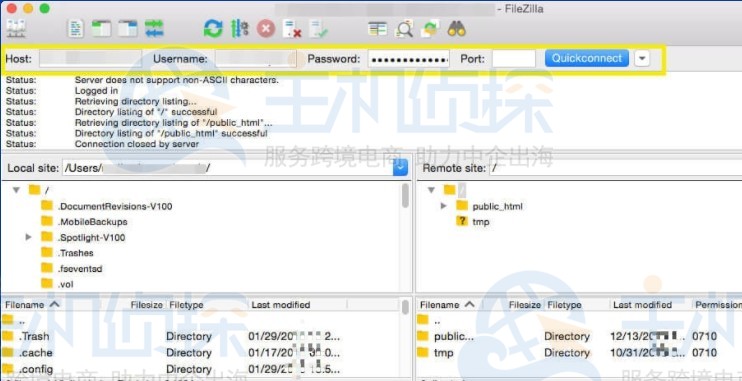Open Quickconnect history dropdown arrow
The width and height of the screenshot is (742, 381).
click(x=642, y=59)
